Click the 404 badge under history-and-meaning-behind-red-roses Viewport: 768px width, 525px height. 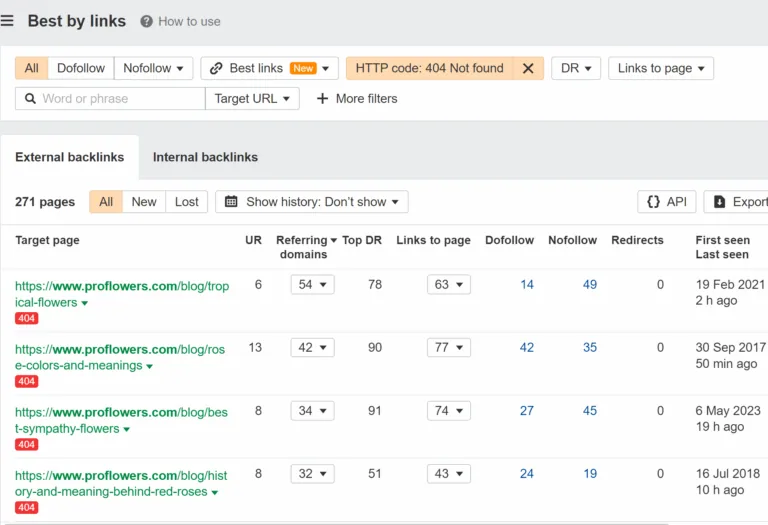(x=26, y=507)
